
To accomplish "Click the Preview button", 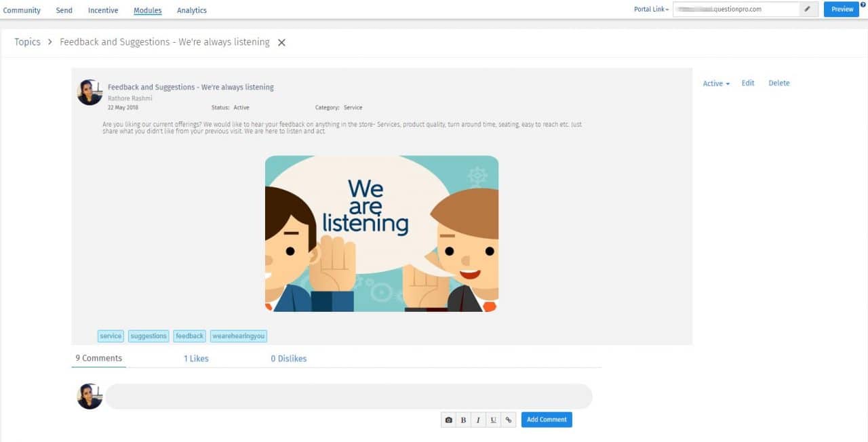I will [x=842, y=9].
